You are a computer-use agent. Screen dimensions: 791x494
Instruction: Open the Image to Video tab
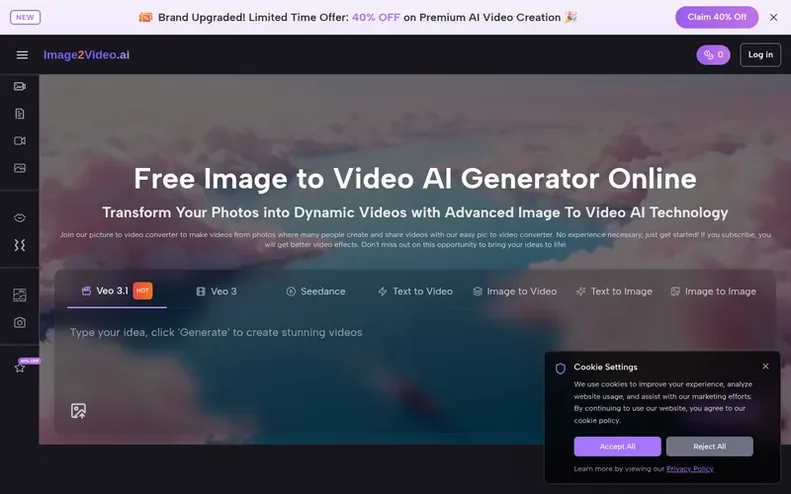pos(515,291)
